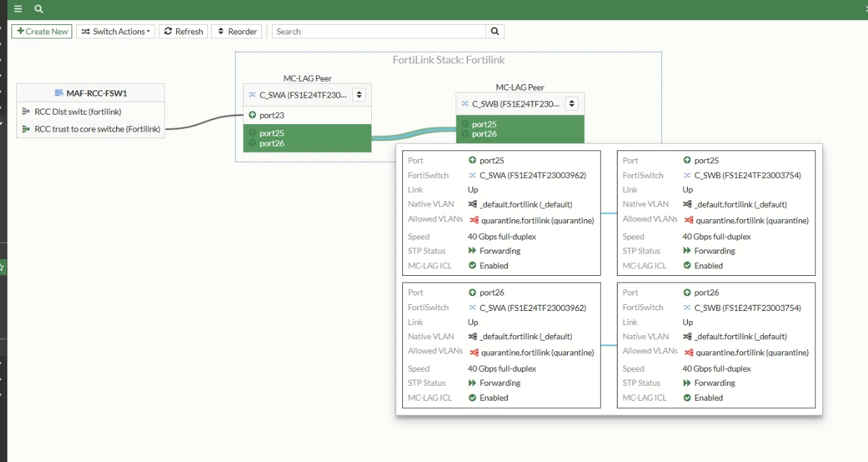Click the Refresh button

(184, 31)
